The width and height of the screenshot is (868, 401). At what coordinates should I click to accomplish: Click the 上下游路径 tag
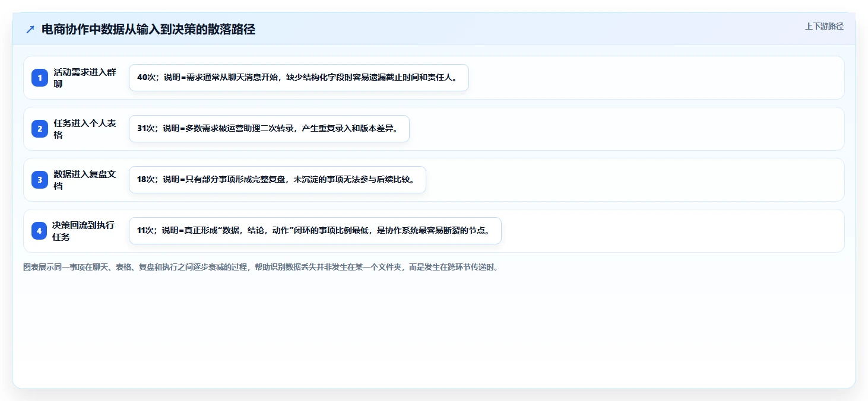[x=824, y=26]
